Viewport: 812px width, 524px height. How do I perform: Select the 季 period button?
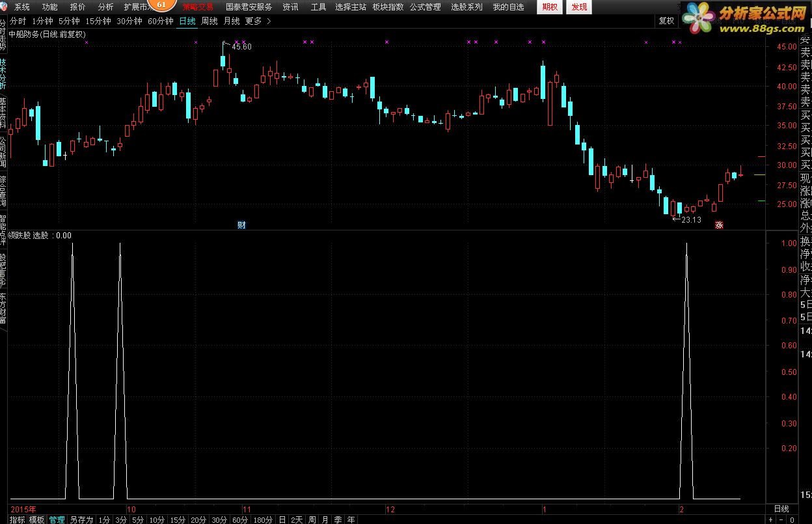tap(338, 519)
